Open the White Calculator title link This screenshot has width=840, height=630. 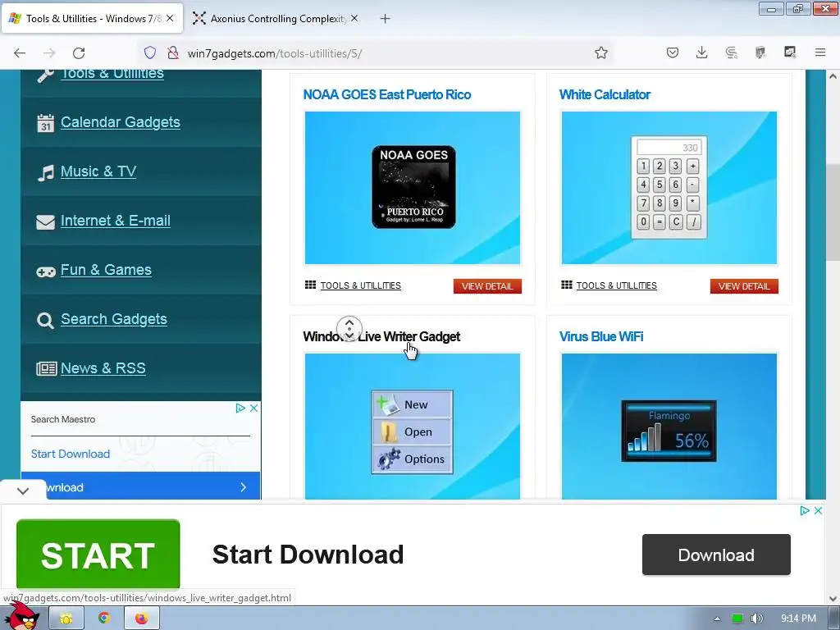tap(605, 95)
